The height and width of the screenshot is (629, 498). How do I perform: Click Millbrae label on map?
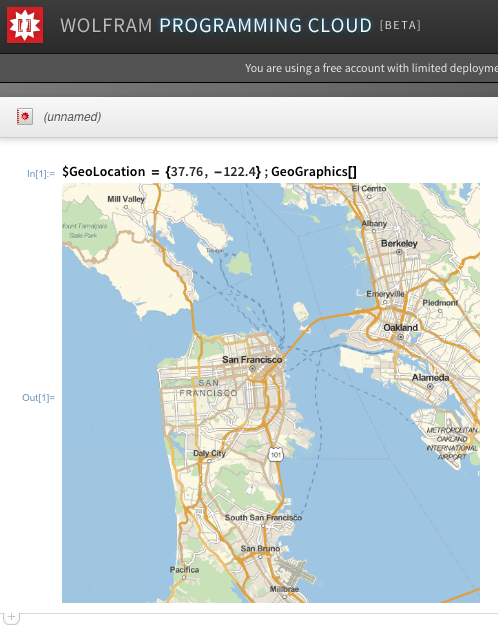[x=284, y=589]
